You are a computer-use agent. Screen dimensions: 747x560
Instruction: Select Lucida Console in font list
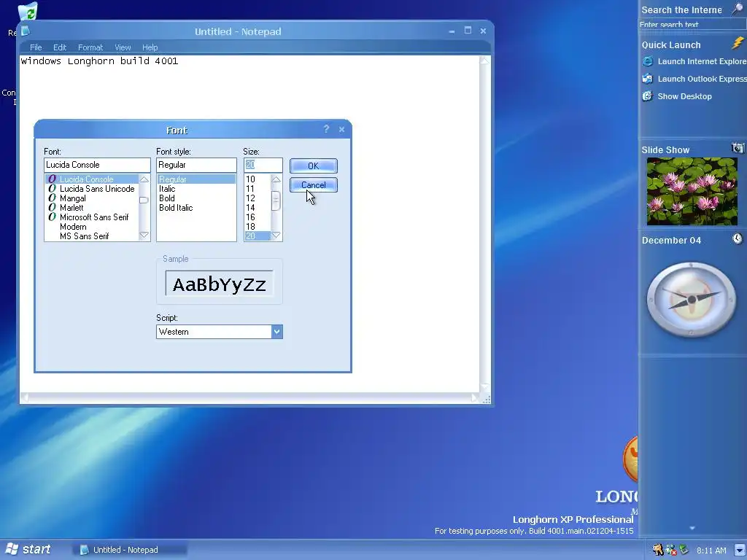click(x=92, y=179)
